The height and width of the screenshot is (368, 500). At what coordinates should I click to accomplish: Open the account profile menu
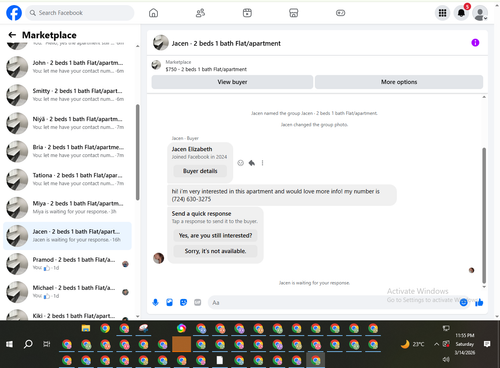tap(480, 13)
